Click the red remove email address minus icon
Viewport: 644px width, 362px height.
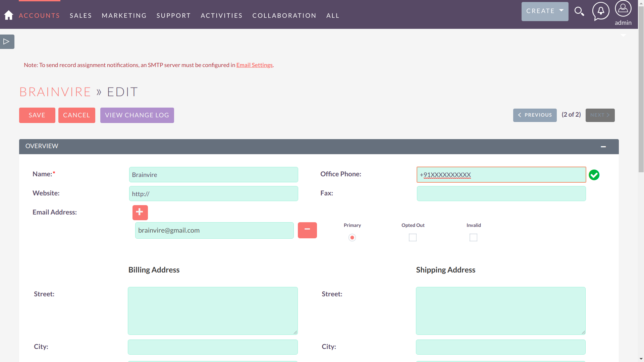click(307, 230)
